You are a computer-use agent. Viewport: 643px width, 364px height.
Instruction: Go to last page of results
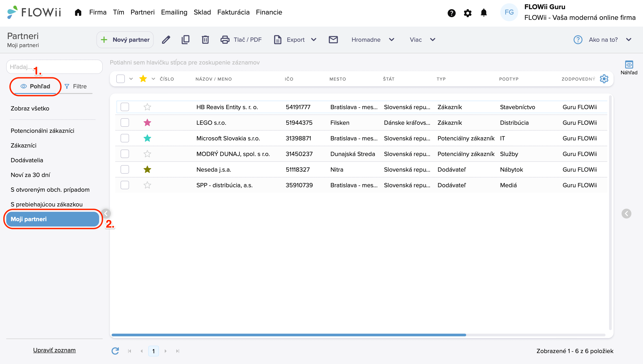(x=177, y=351)
